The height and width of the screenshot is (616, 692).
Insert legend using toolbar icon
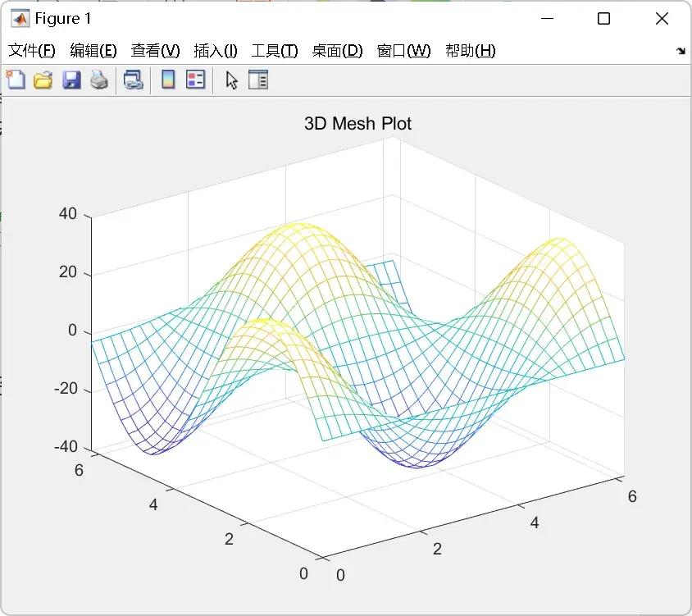195,80
